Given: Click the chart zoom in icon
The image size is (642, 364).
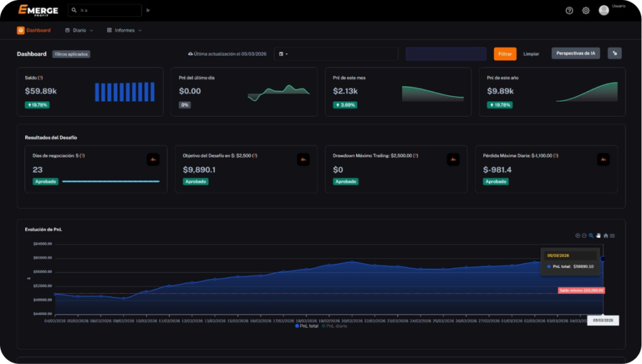Looking at the screenshot, I should [577, 236].
